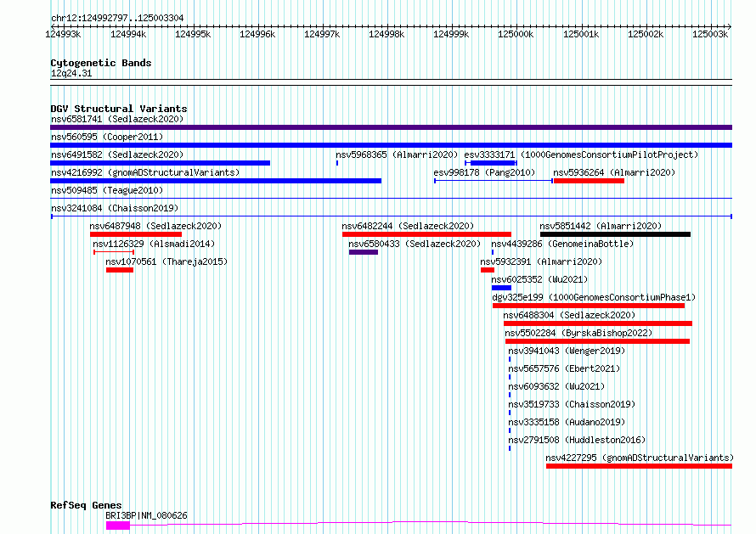Open nsv3241084 (Chaisson2019) label
Screen dimensions: 756x534
coord(115,208)
